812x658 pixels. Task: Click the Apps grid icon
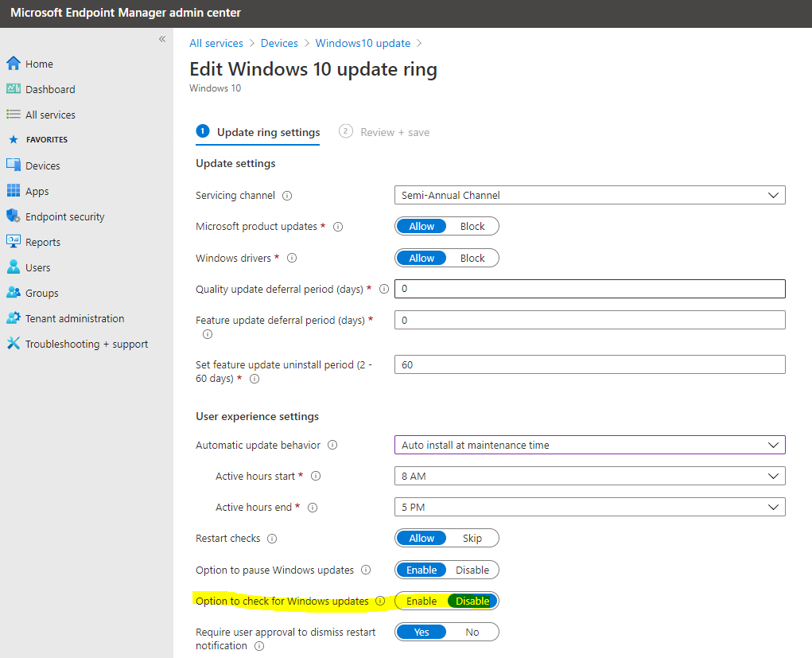14,190
